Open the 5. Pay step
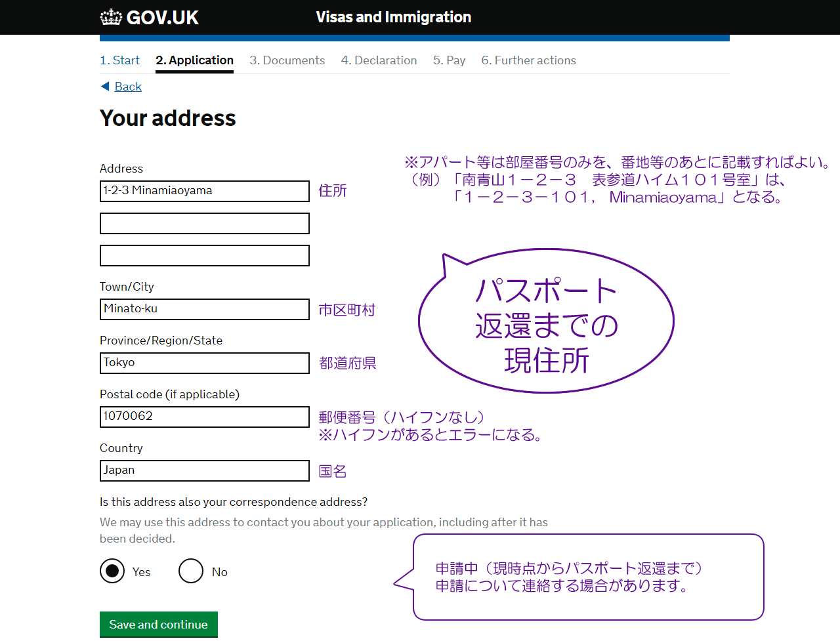 (x=449, y=60)
